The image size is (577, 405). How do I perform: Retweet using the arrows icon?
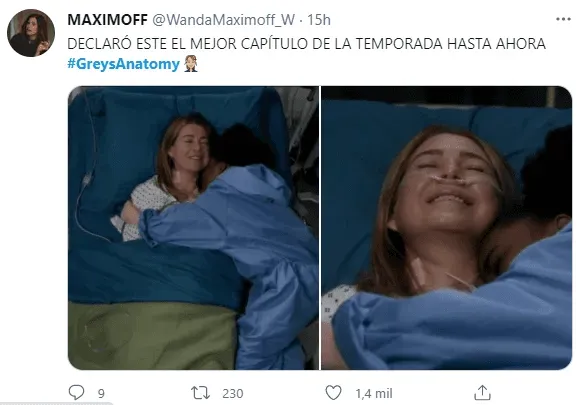(201, 393)
